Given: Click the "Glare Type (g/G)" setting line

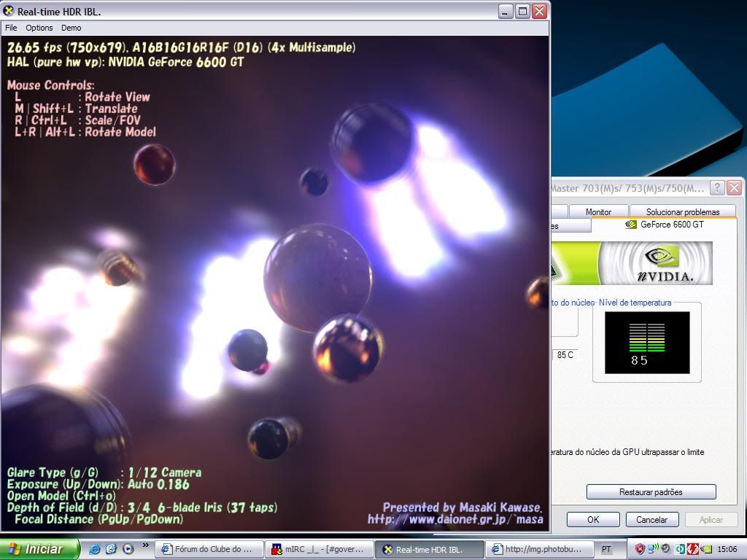Looking at the screenshot, I should click(x=104, y=472).
